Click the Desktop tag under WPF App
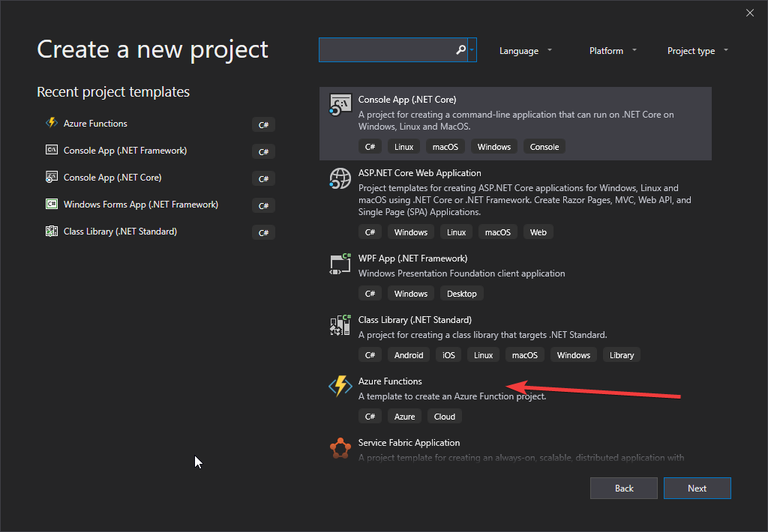Image resolution: width=768 pixels, height=532 pixels. tap(462, 294)
